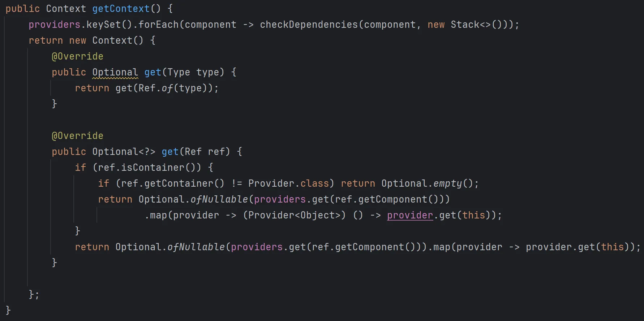Click the forEach method call

[158, 25]
